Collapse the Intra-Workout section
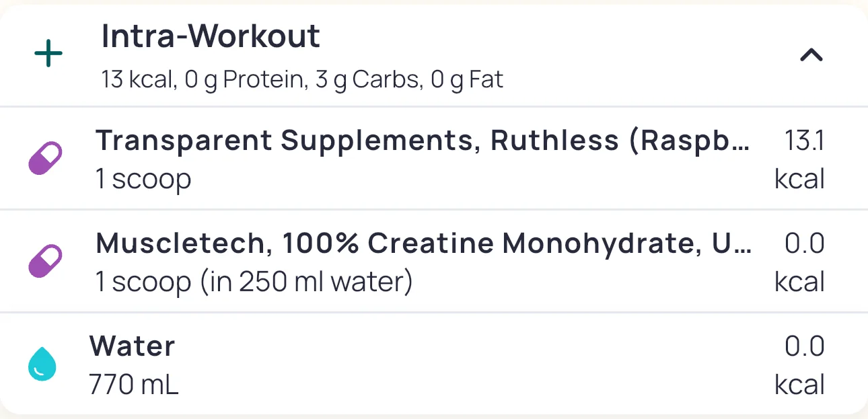Screen dimensions: 868x419 click(x=811, y=55)
